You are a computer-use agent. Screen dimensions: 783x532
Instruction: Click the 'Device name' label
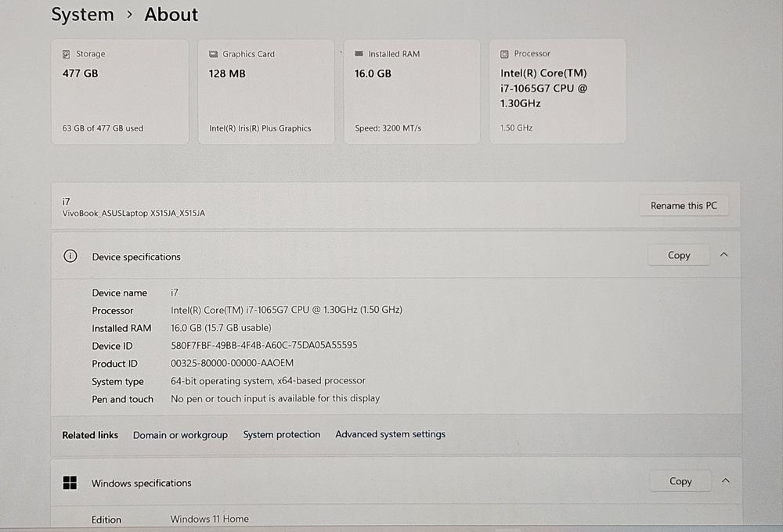coord(119,293)
